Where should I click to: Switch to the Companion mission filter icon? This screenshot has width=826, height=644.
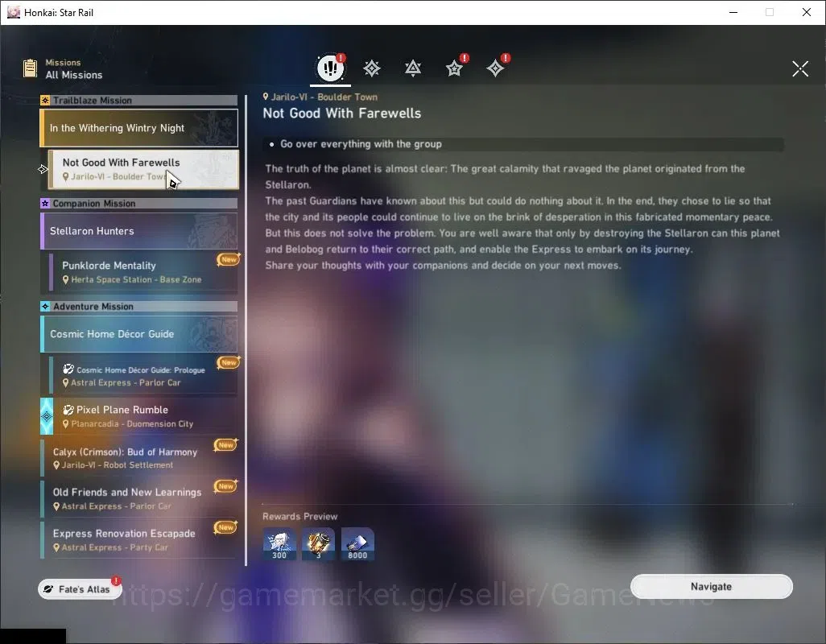[x=412, y=68]
